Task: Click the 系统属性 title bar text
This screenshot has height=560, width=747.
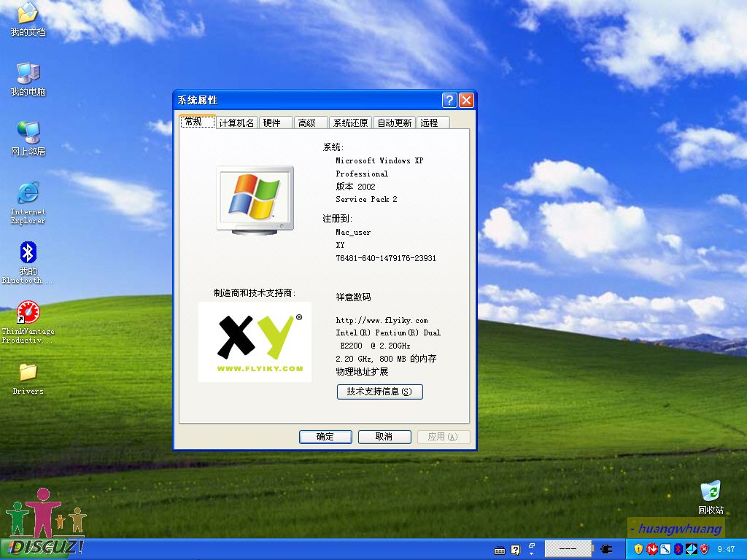Action: (x=197, y=100)
